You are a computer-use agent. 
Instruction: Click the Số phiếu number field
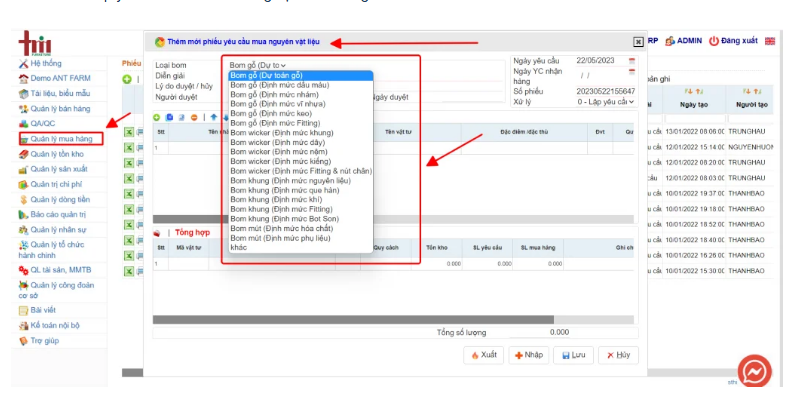click(605, 91)
